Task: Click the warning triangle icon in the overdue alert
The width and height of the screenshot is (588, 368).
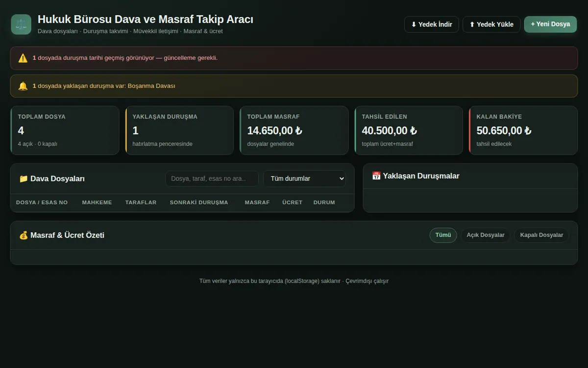Action: coord(23,58)
